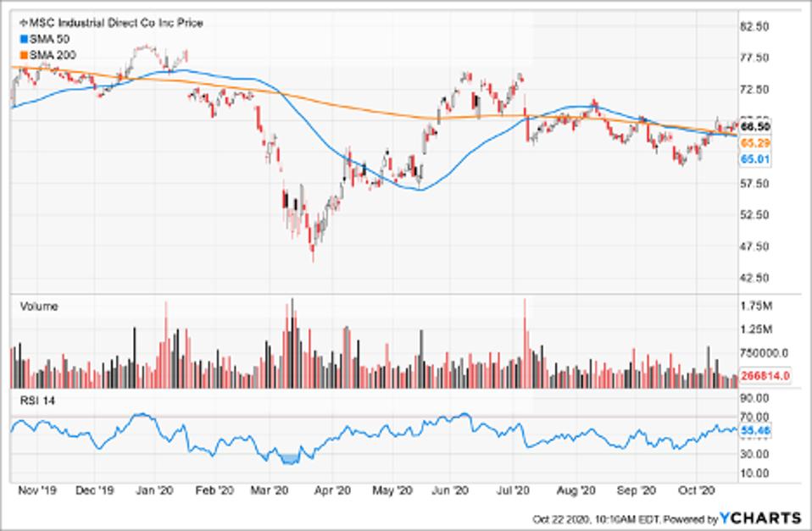Select the 'SMA 50' legend label
Viewport: 812px width, 531px height.
(50, 39)
